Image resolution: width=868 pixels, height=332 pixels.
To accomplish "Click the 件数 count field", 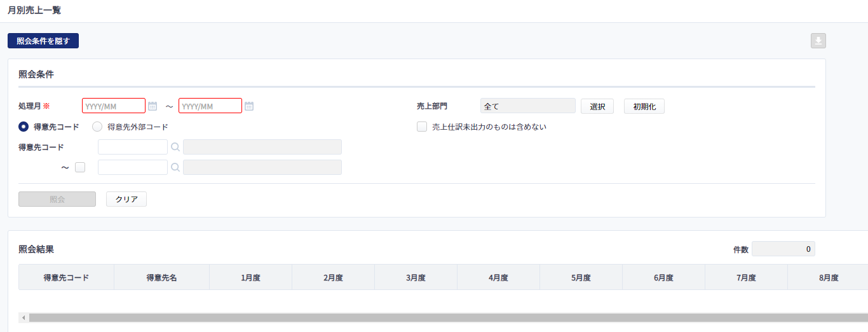I will pos(783,249).
